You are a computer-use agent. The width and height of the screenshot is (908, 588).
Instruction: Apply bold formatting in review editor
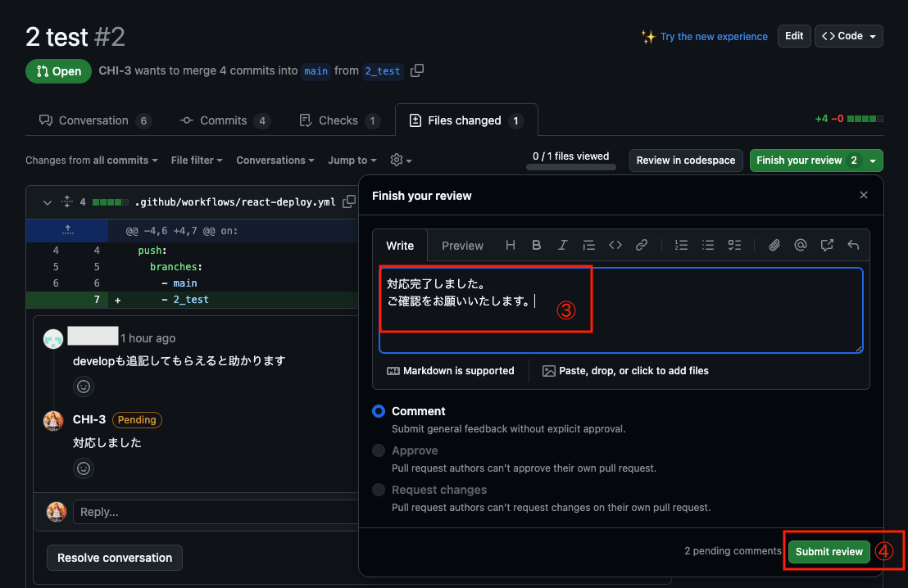point(536,246)
